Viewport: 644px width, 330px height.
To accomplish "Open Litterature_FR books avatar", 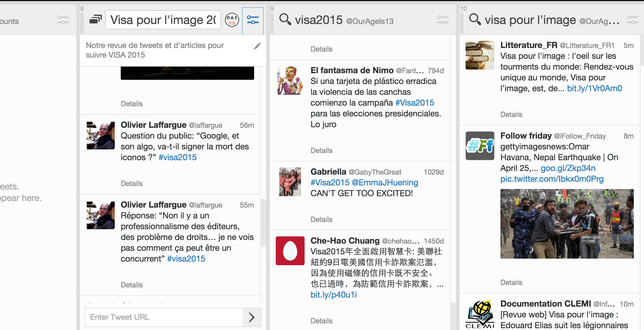I will (480, 55).
